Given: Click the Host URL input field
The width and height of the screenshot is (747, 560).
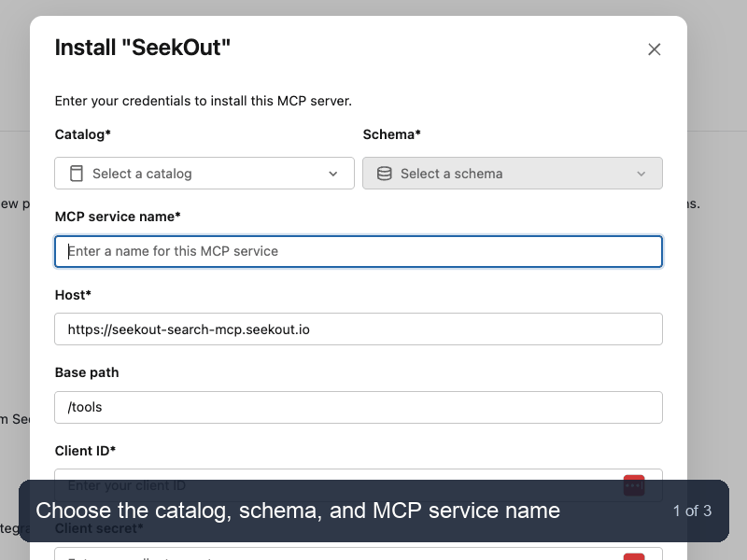Looking at the screenshot, I should point(359,329).
